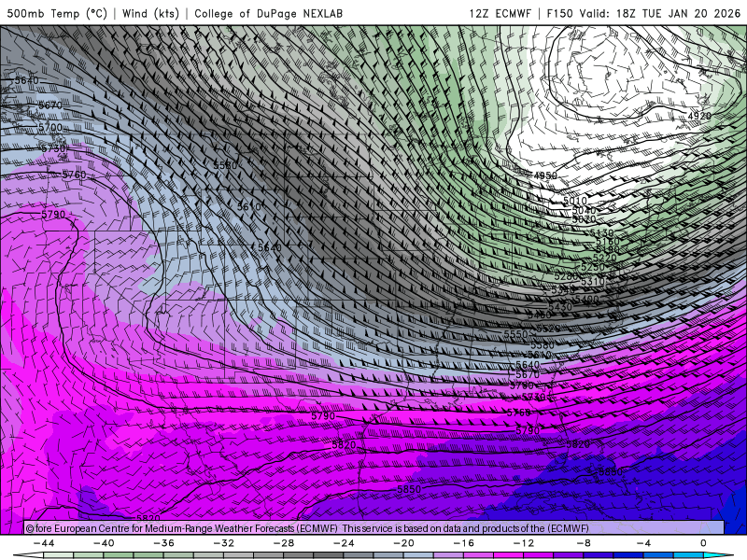
Task: Click the 5130 height contour label
Action: (x=601, y=232)
